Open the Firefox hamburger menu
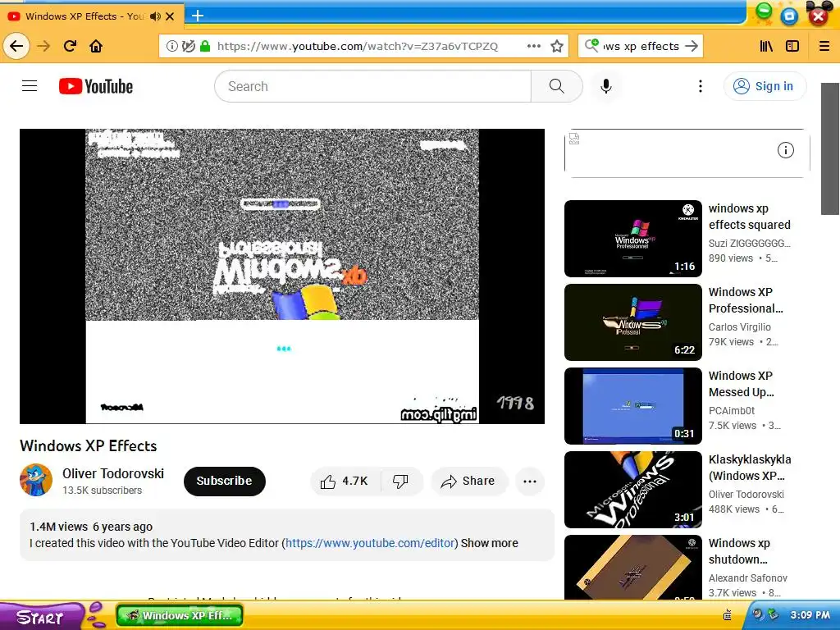 [824, 46]
